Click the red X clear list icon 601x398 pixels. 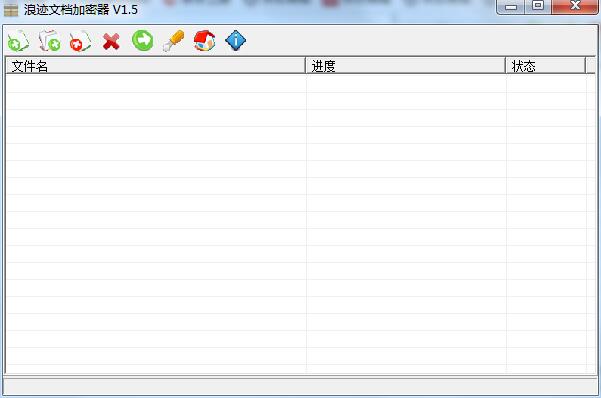point(111,41)
